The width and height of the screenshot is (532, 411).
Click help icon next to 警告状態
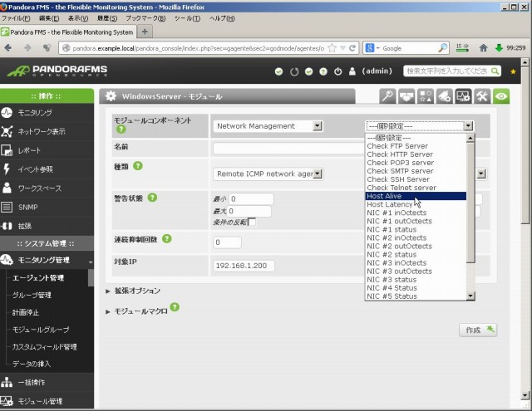(153, 198)
